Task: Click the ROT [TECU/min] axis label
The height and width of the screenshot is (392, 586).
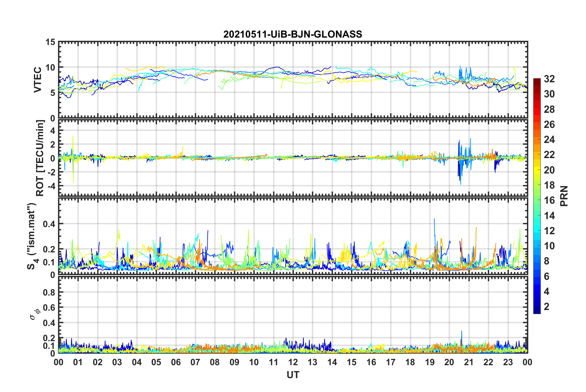Action: [40, 158]
